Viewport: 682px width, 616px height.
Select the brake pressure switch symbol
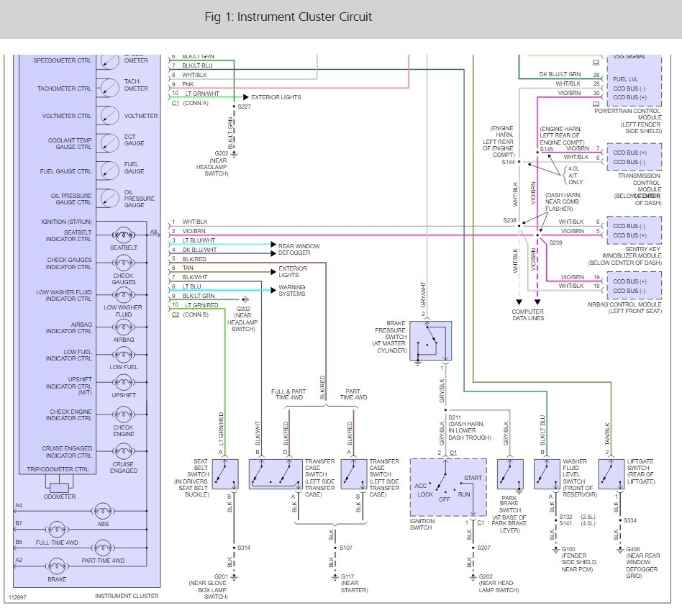[x=431, y=340]
